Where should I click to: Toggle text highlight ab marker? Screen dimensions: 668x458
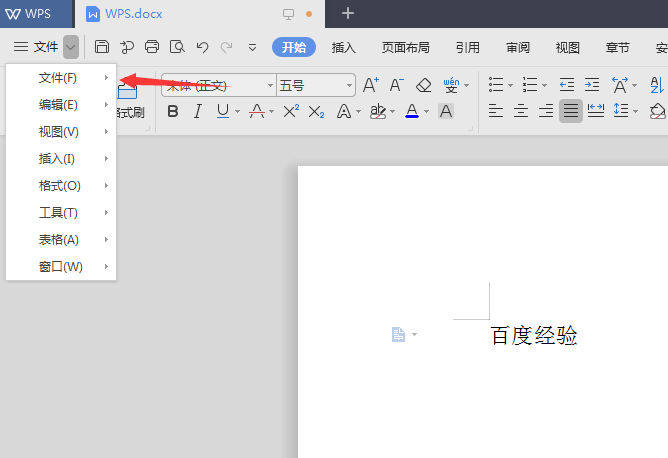(x=378, y=112)
